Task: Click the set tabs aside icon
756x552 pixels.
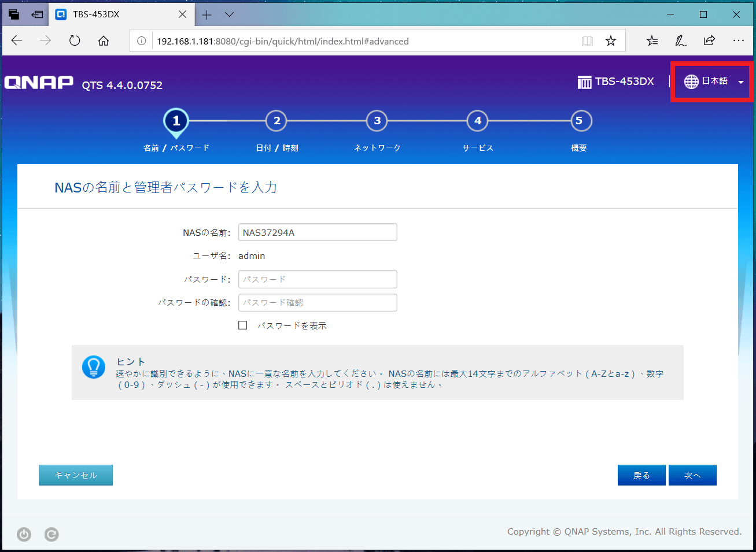Action: coord(37,14)
